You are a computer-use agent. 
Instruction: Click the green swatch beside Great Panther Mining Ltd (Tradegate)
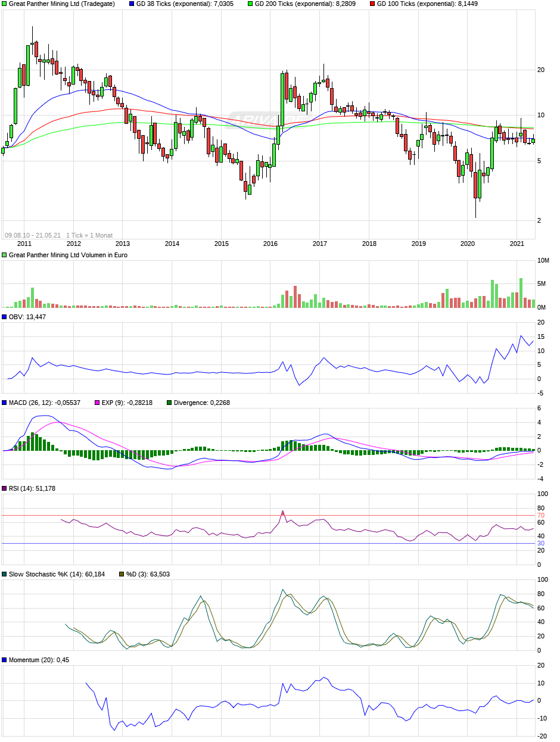[5, 4]
